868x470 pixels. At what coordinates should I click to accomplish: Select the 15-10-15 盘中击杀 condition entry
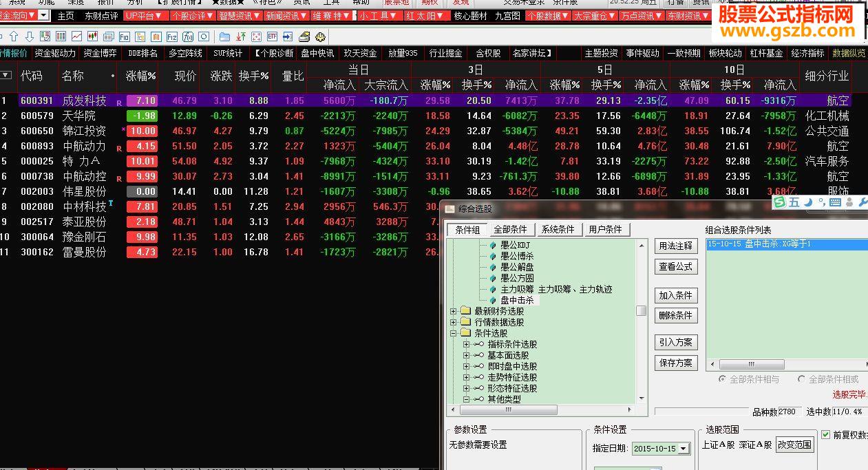click(x=787, y=244)
